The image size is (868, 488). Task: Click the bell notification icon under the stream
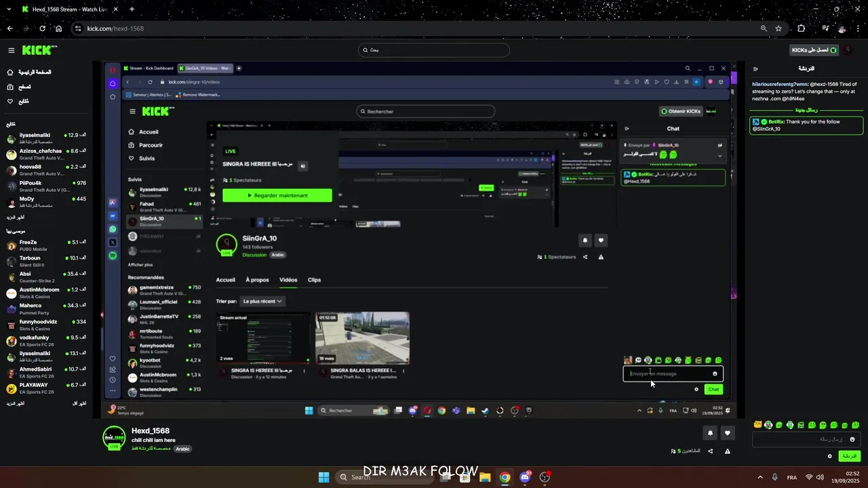(x=711, y=433)
